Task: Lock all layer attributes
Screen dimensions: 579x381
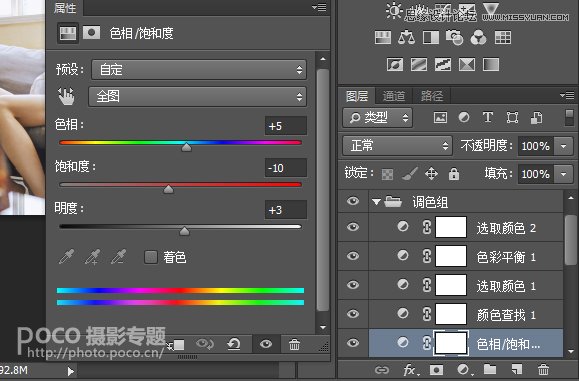Action: point(454,174)
